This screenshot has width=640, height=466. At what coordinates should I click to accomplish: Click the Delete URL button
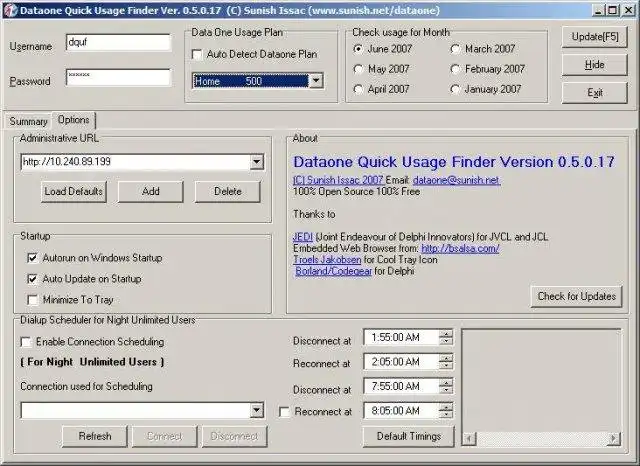(x=227, y=191)
